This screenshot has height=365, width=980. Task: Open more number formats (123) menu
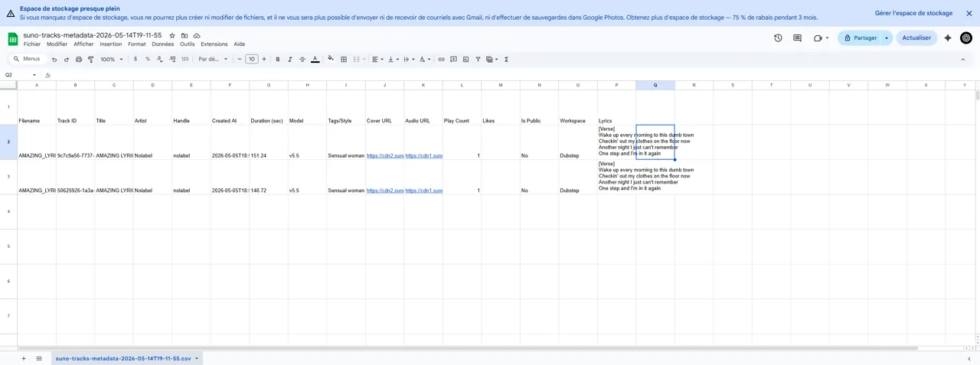(185, 59)
